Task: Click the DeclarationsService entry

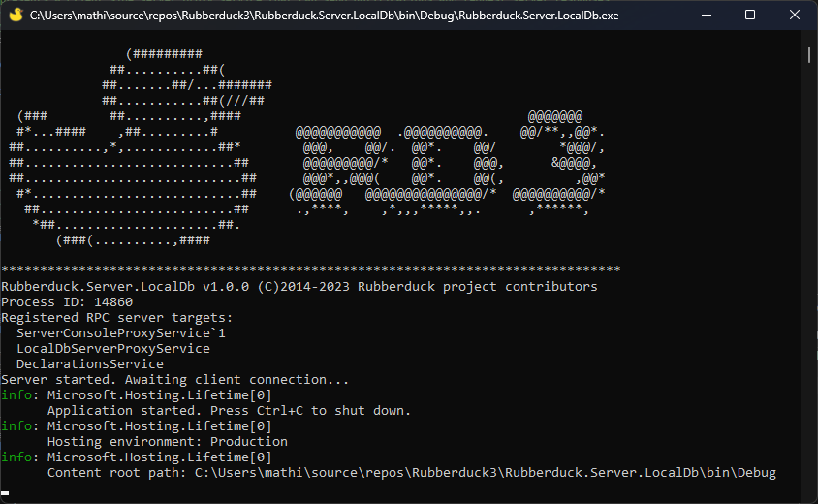Action: pyautogui.click(x=89, y=363)
